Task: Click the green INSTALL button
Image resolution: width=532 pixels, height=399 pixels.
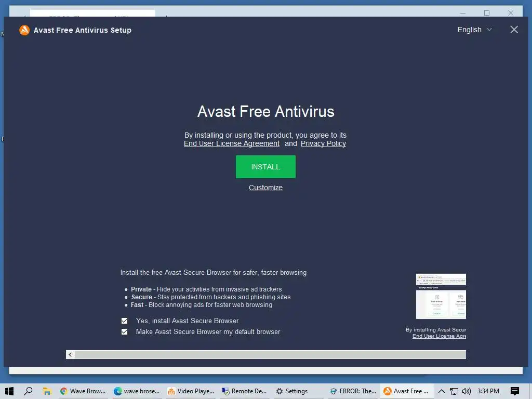Action: [265, 167]
